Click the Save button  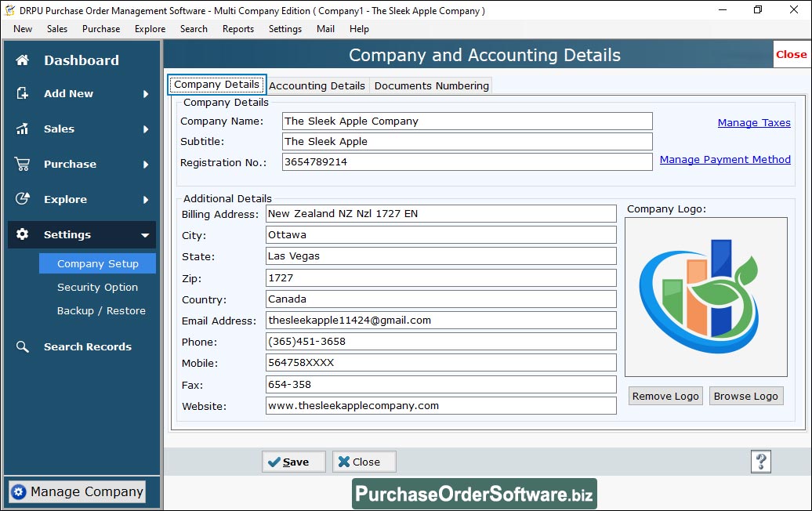(294, 462)
